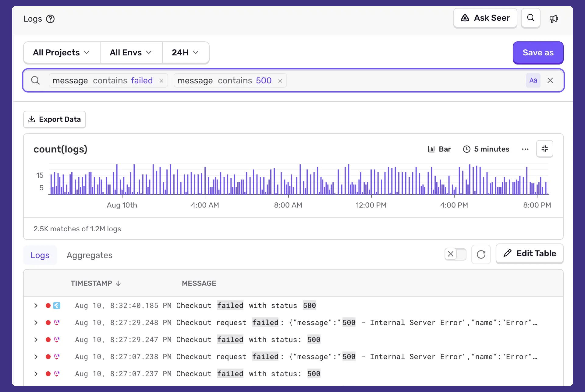Image resolution: width=585 pixels, height=392 pixels.
Task: Toggle case sensitivity Aa button
Action: [x=533, y=80]
